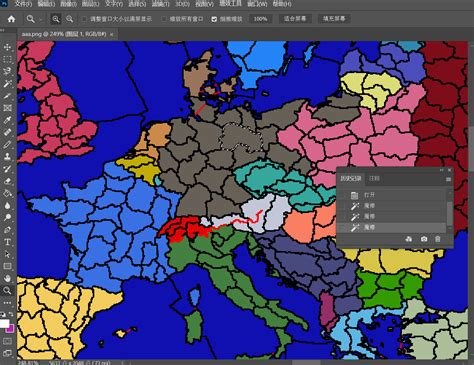Viewport: 474px width, 365px height.
Task: Swap foreground and background colors icon
Action: pyautogui.click(x=11, y=314)
